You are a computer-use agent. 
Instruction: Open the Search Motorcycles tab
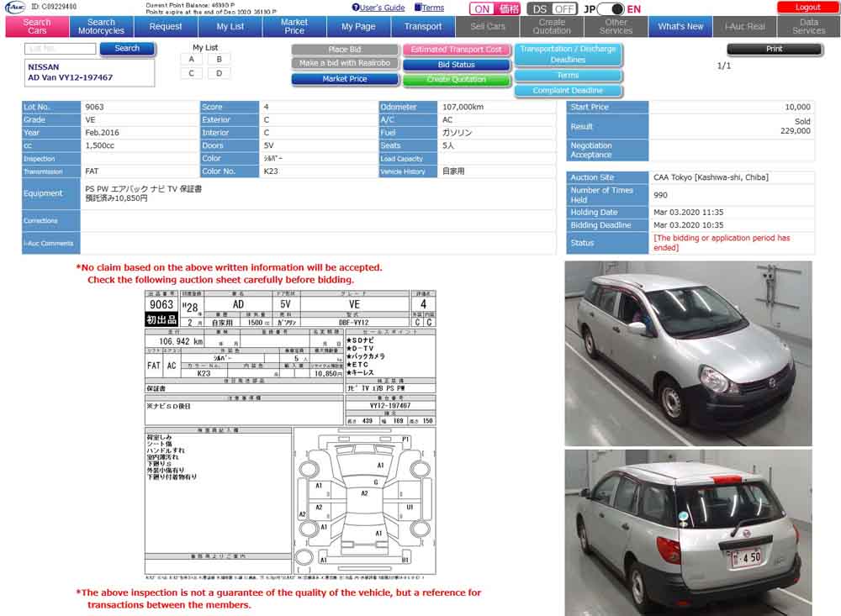(x=102, y=26)
